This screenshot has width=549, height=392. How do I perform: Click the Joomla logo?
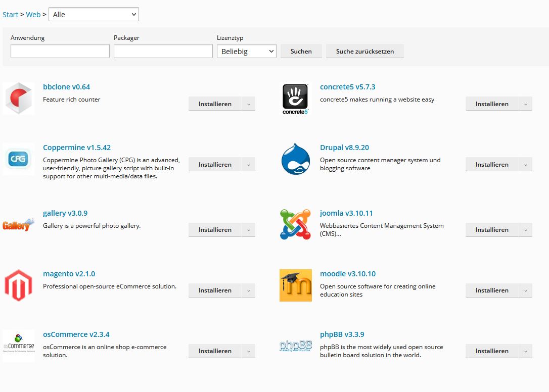pos(295,224)
